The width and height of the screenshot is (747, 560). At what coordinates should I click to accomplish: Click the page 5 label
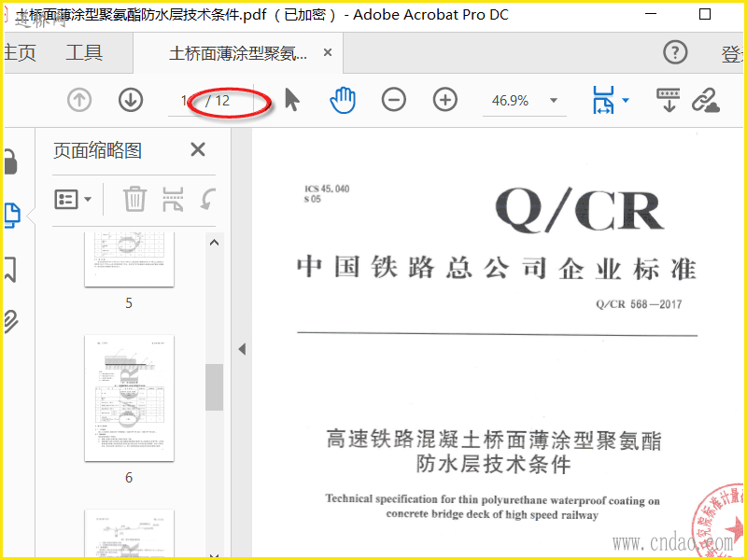click(x=129, y=303)
